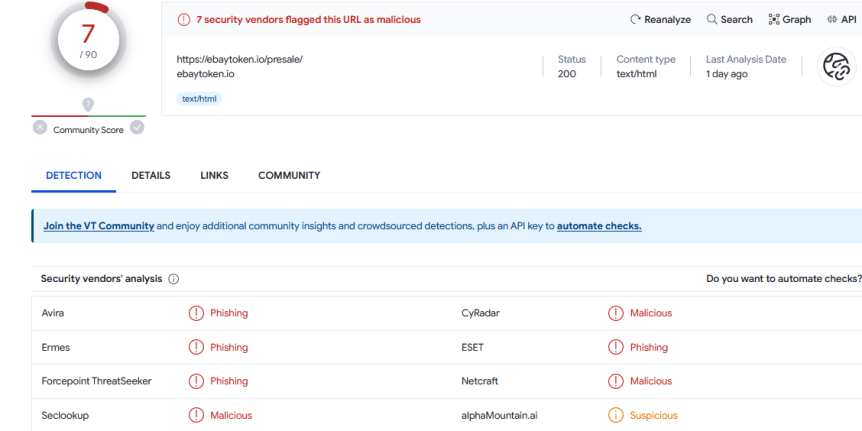Click the 7 security vendors flagged message
This screenshot has height=431, width=862.
coord(308,20)
